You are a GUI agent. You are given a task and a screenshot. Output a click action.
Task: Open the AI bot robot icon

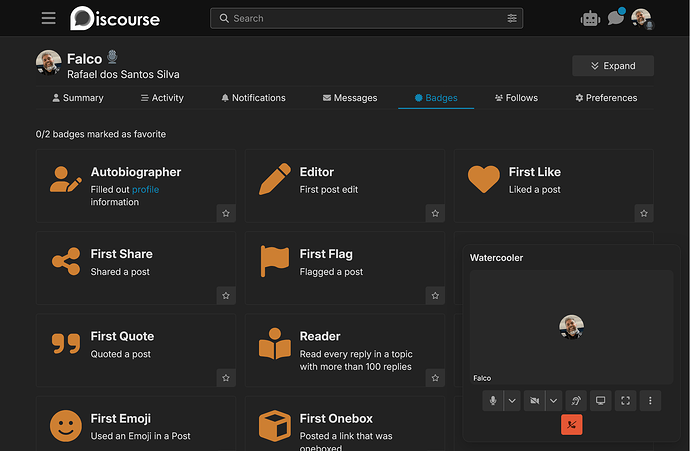(x=590, y=19)
